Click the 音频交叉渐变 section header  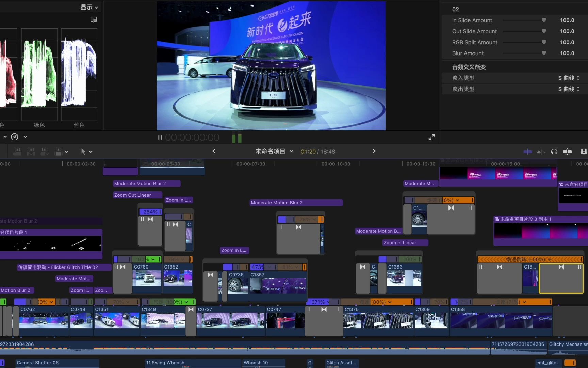469,67
